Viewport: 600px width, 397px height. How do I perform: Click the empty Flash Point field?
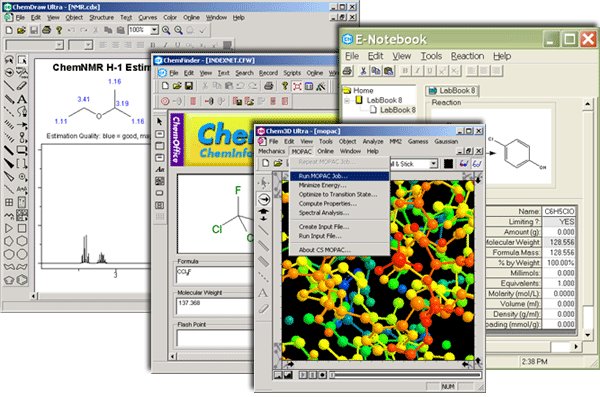click(214, 338)
